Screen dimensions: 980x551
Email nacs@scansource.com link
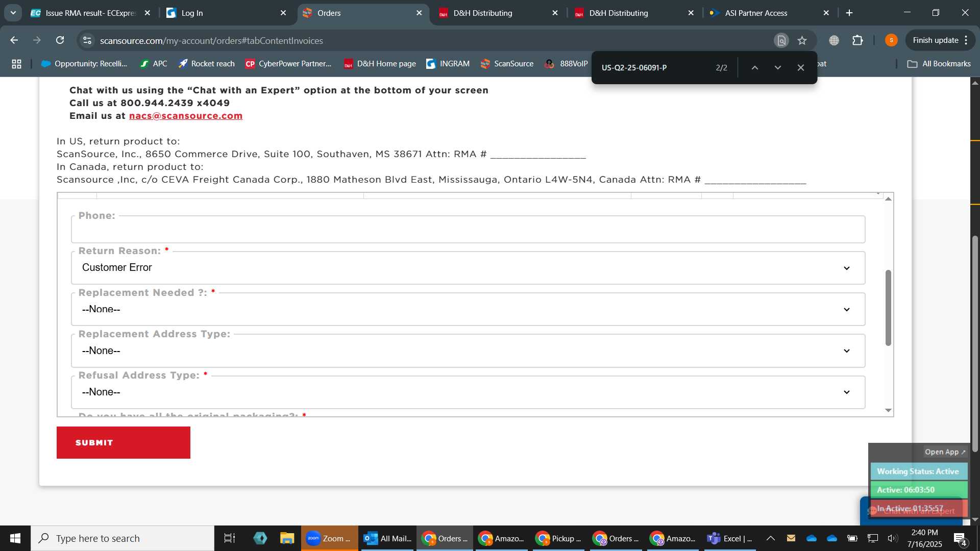click(x=186, y=116)
